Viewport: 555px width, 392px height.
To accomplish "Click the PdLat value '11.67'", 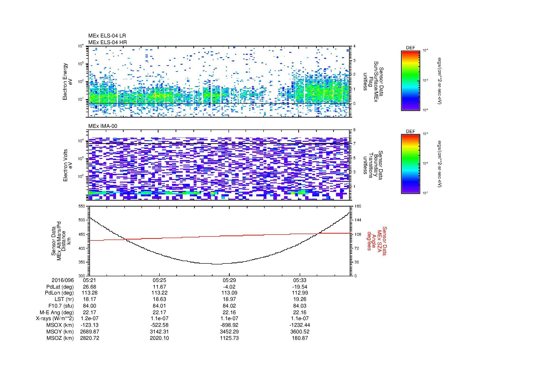I will pos(159,287).
